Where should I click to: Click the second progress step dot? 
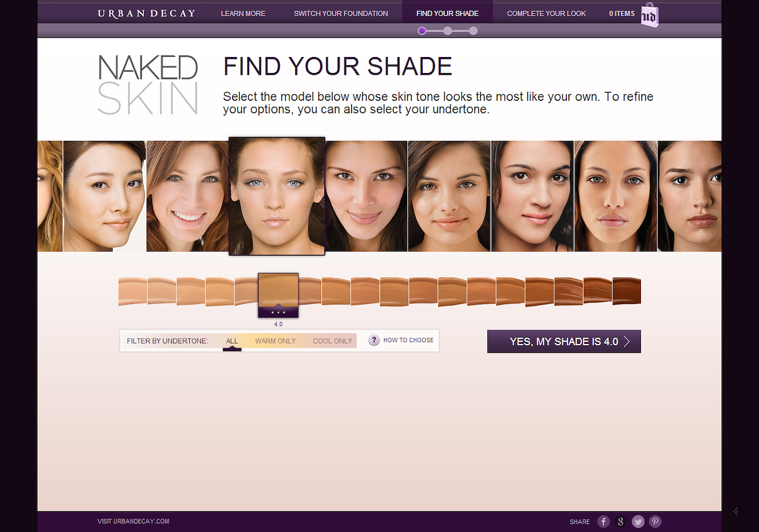pos(448,31)
